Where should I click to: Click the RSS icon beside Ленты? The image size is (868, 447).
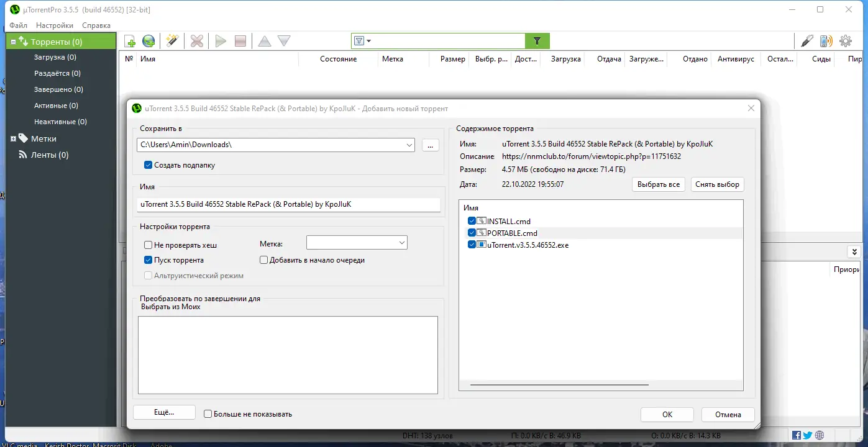tap(24, 155)
